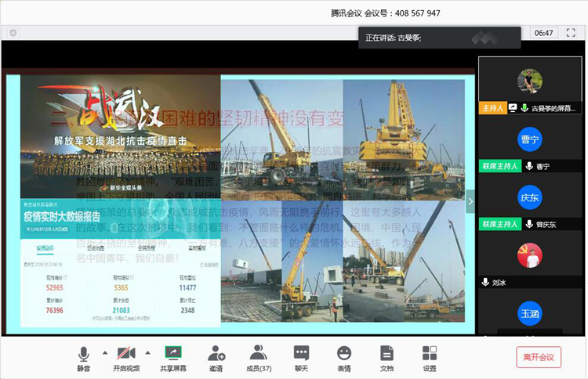Screen dimensions: 588x379
Task: Click the 共享屏幕 share screen icon
Action: tap(172, 357)
